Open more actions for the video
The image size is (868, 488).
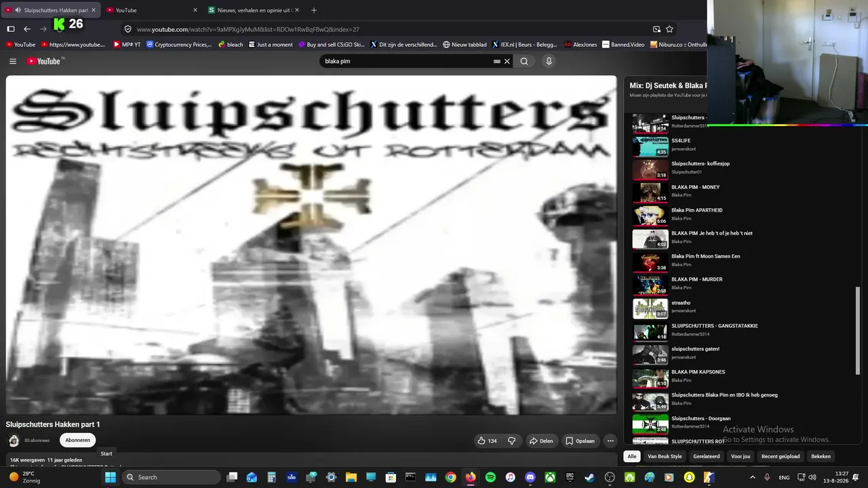[610, 441]
